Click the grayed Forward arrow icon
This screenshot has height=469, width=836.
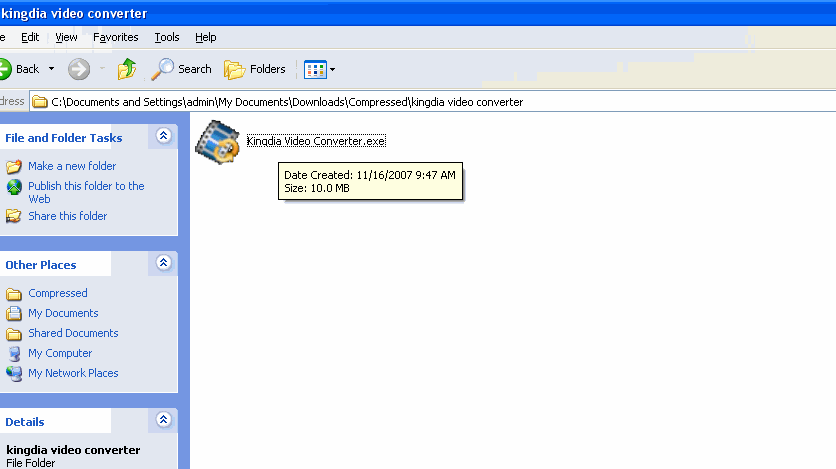(x=79, y=69)
